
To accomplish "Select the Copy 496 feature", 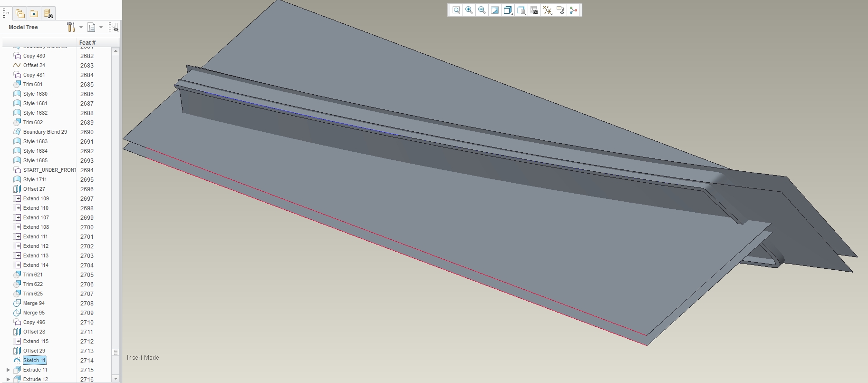I will [34, 322].
